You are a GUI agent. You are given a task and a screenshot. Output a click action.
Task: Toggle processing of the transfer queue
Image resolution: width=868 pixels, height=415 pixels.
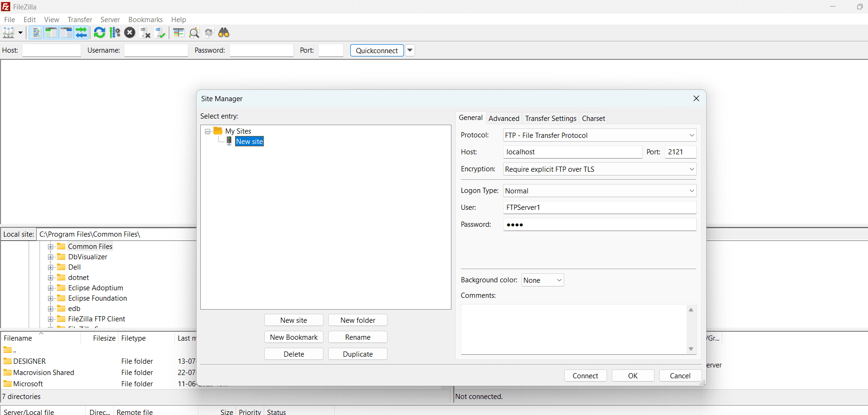click(x=115, y=32)
